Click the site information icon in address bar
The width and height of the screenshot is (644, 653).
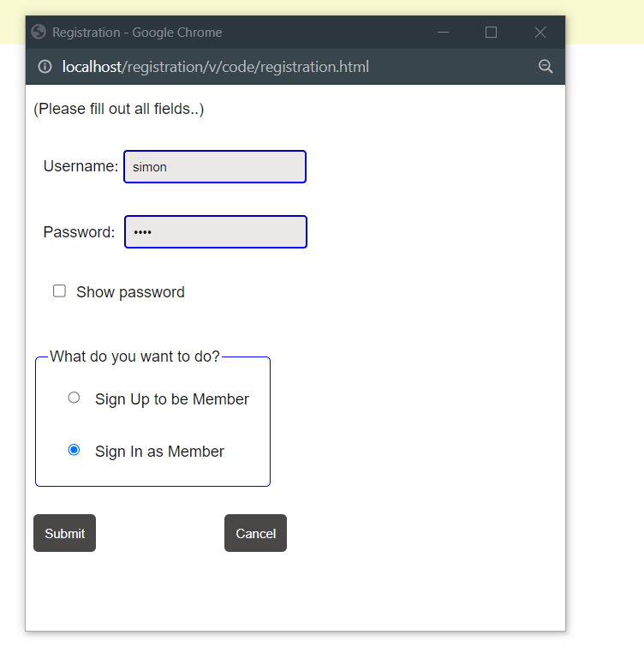(45, 67)
